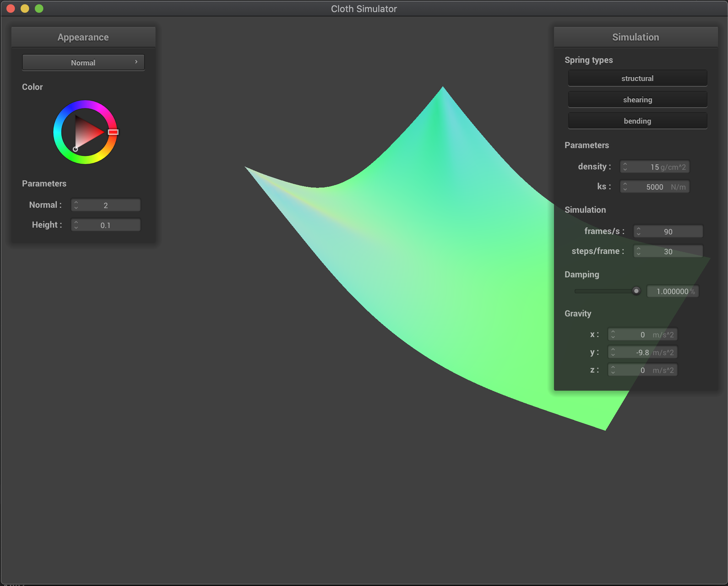Set damping using the slider

[x=636, y=291]
